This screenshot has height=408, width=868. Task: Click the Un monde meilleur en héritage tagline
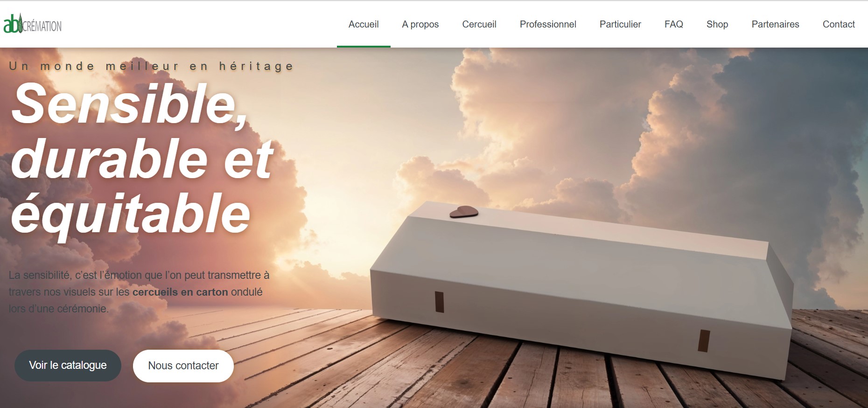point(151,66)
